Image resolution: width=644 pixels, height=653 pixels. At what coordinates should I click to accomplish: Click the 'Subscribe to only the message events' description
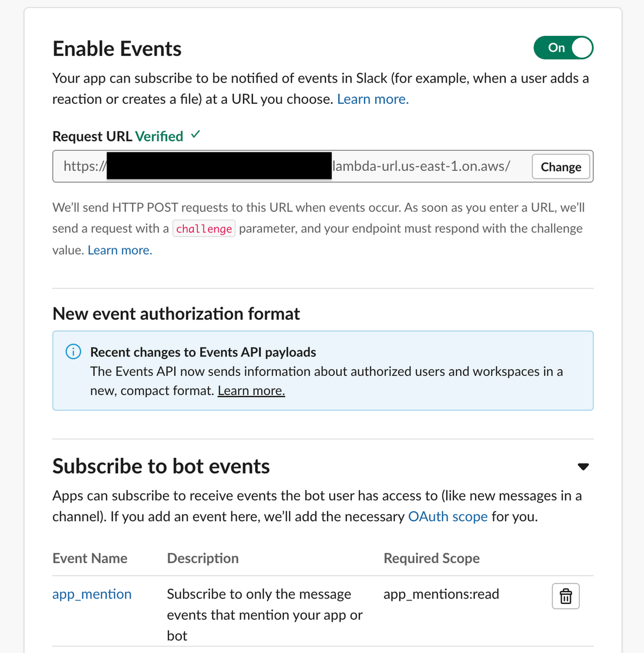coord(265,615)
